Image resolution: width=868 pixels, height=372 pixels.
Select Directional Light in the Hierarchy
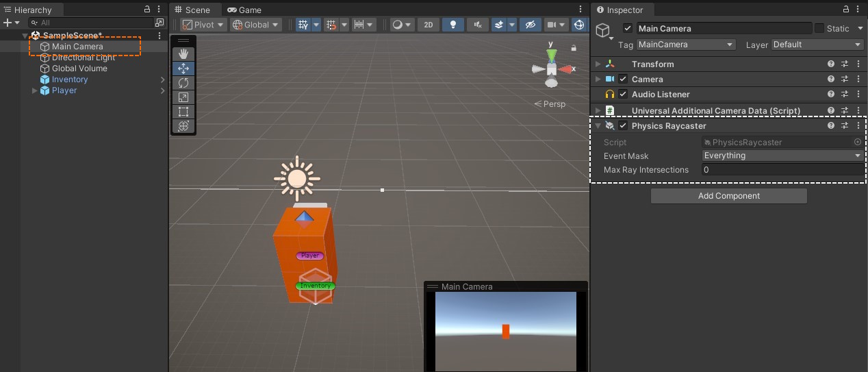click(84, 58)
